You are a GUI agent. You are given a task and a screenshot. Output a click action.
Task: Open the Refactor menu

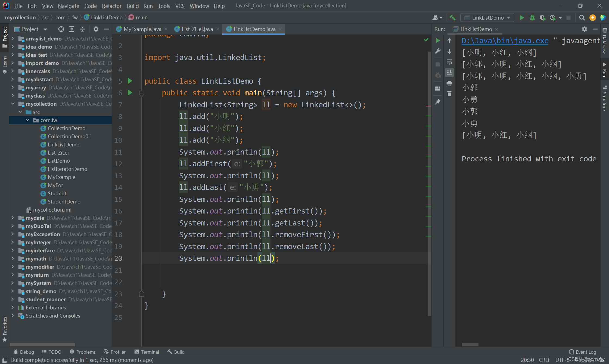pos(111,6)
